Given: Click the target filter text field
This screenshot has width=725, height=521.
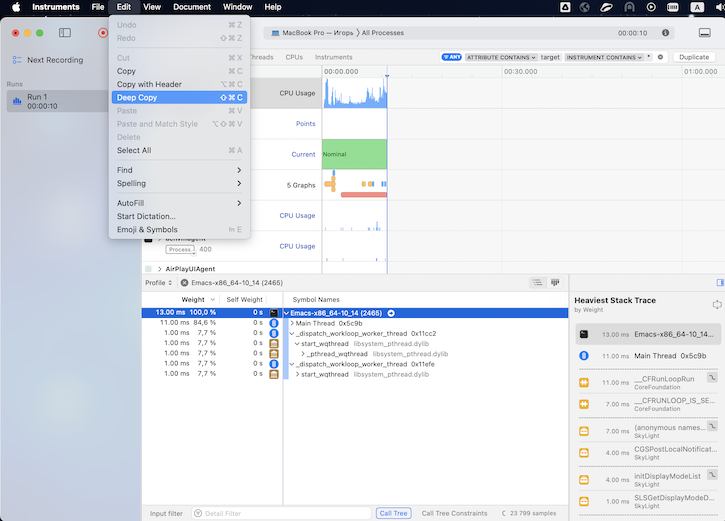Looking at the screenshot, I should [x=550, y=57].
